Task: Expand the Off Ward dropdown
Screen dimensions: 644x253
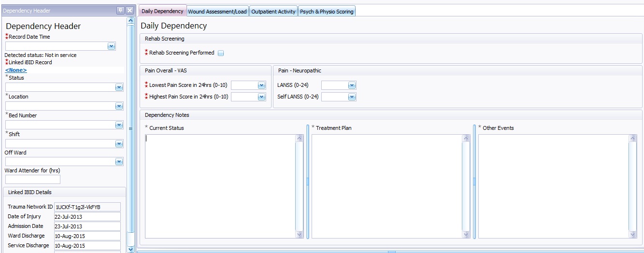Action: pos(119,162)
